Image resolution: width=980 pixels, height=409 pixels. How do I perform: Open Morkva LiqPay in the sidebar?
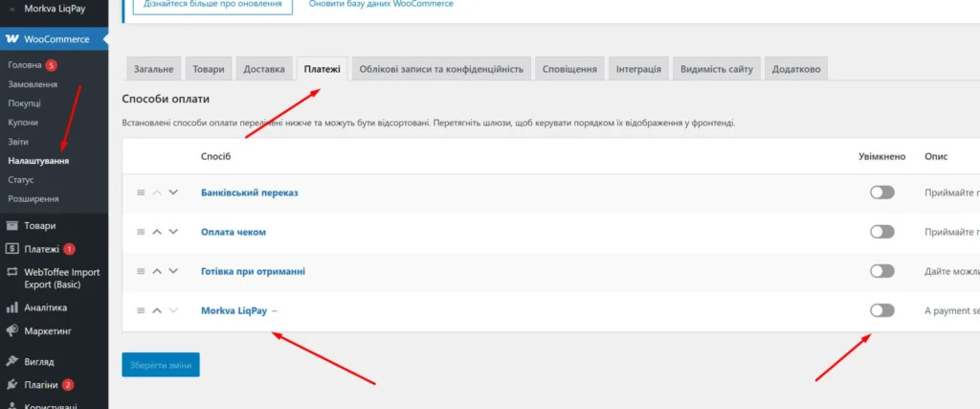[x=55, y=9]
